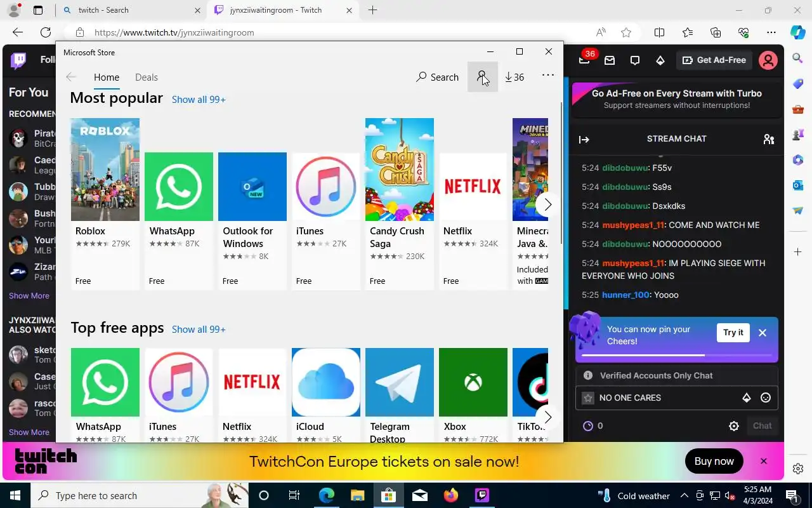Open chat settings gear icon
This screenshot has width=812, height=508.
tap(734, 426)
